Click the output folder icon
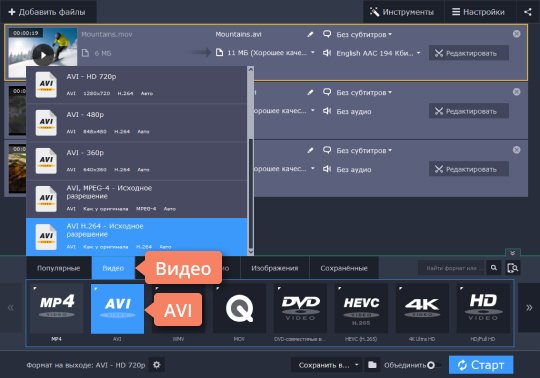This screenshot has height=378, width=540. (372, 365)
